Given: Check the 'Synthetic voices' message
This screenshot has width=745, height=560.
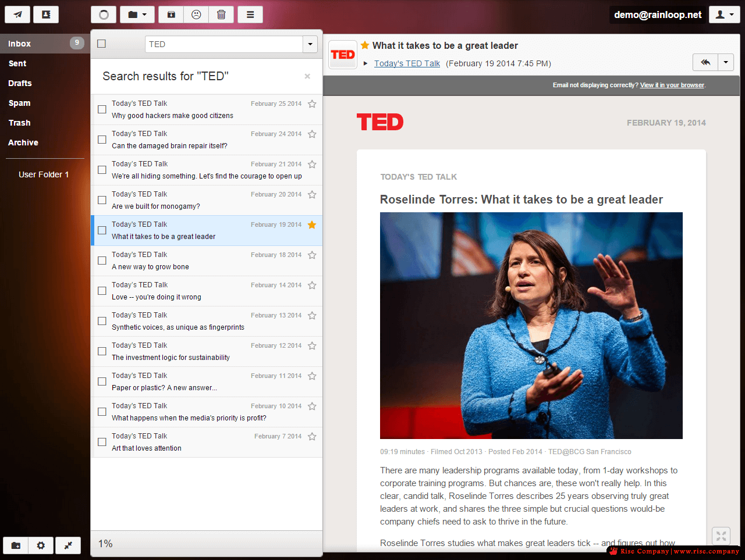Looking at the screenshot, I should coord(102,321).
